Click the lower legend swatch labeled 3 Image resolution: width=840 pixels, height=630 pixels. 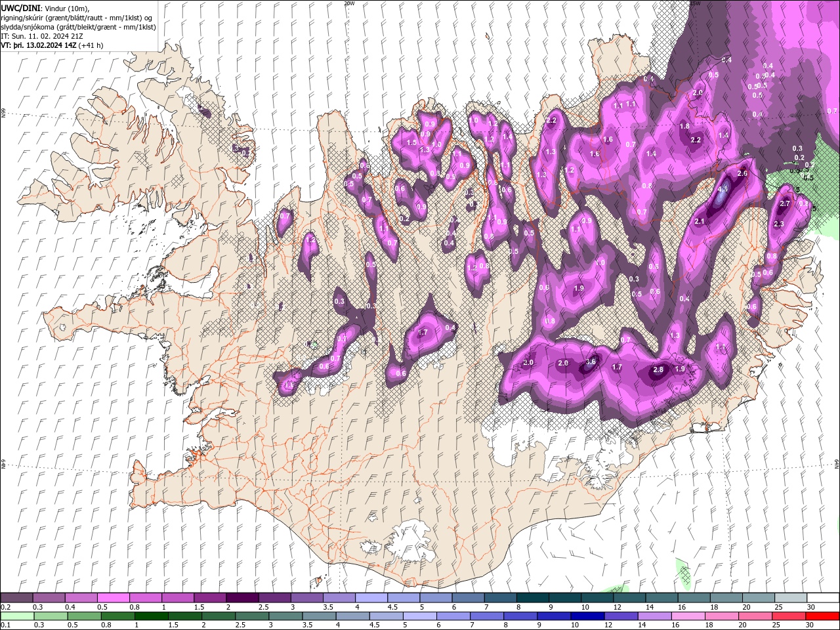[x=285, y=616]
